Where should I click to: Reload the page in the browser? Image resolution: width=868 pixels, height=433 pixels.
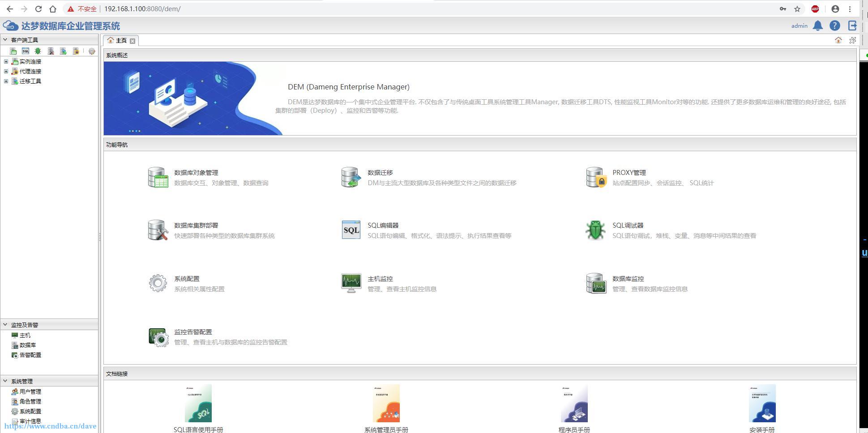(38, 9)
